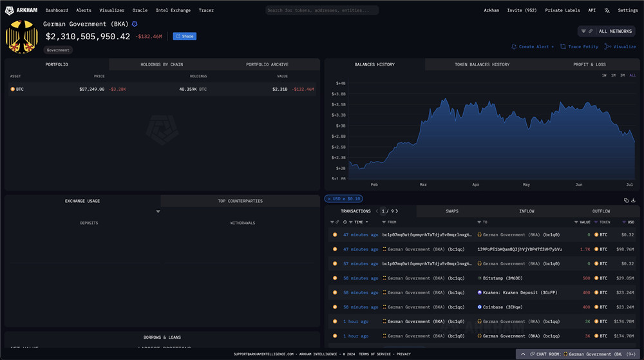Open the FROM column filter
This screenshot has width=644, height=360.
pos(384,222)
